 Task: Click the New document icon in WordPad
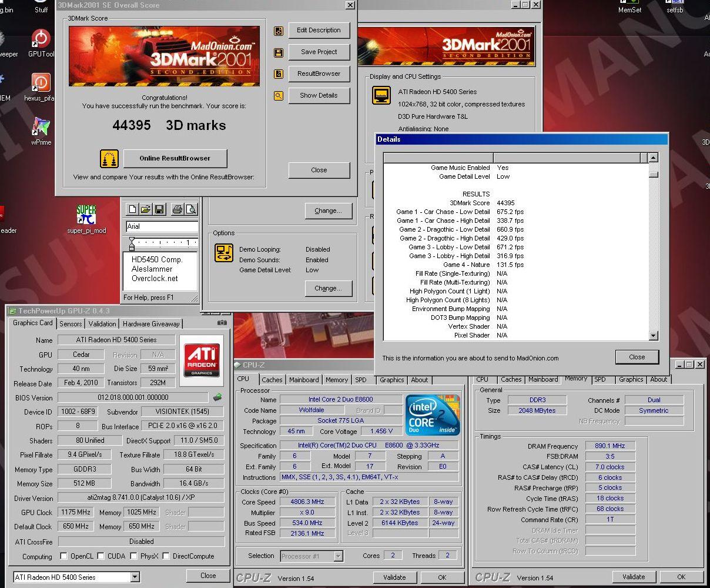132,209
